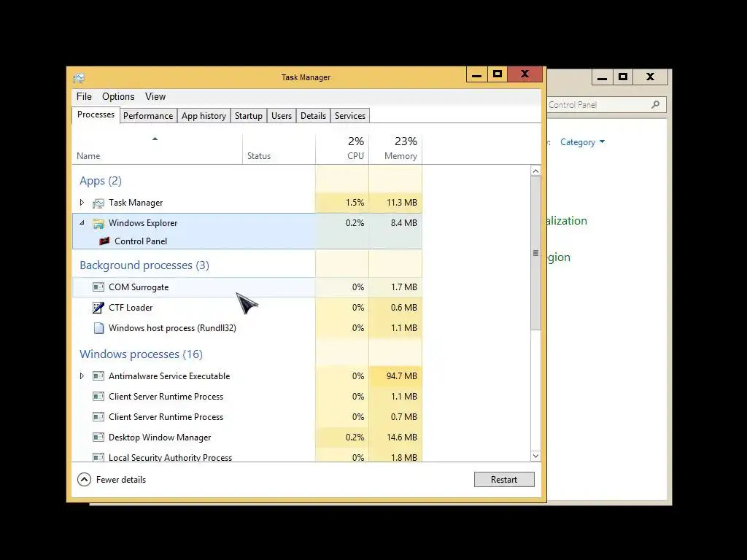The width and height of the screenshot is (747, 560).
Task: Switch to the Users tab
Action: 282,116
